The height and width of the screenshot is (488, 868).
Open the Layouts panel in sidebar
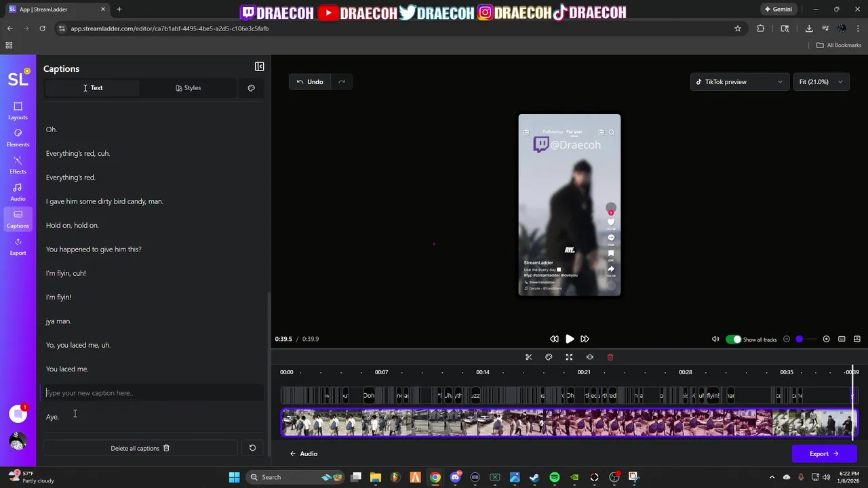click(18, 110)
